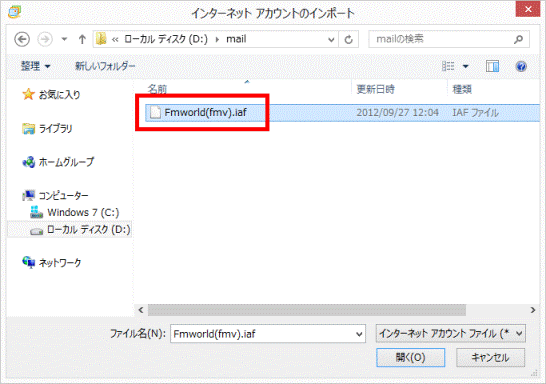Change the view layout icon
The image size is (546, 384).
tap(448, 66)
